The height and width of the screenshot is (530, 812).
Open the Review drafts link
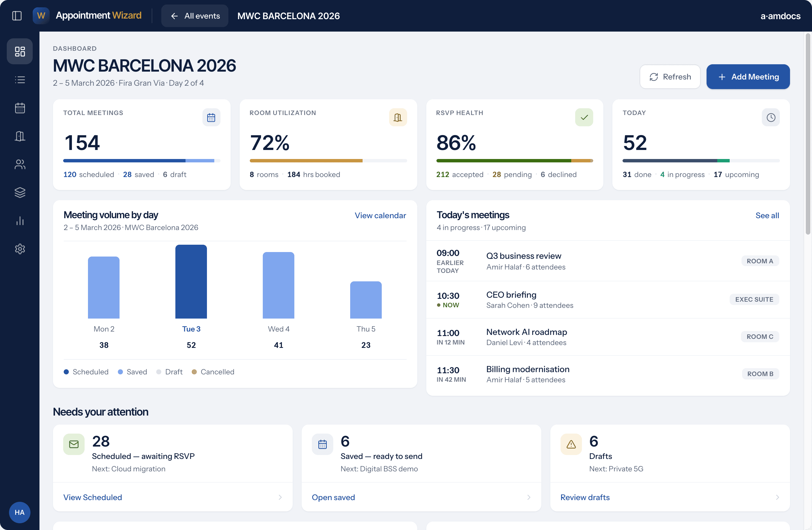click(585, 497)
